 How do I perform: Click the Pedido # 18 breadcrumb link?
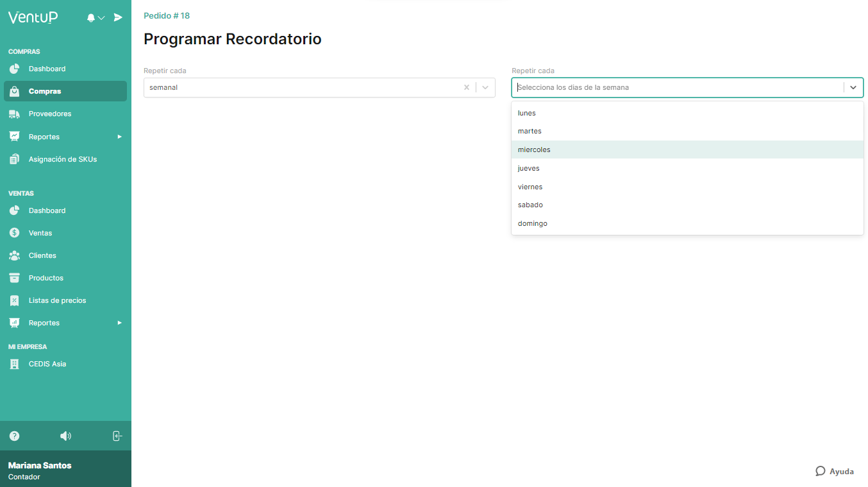[167, 15]
